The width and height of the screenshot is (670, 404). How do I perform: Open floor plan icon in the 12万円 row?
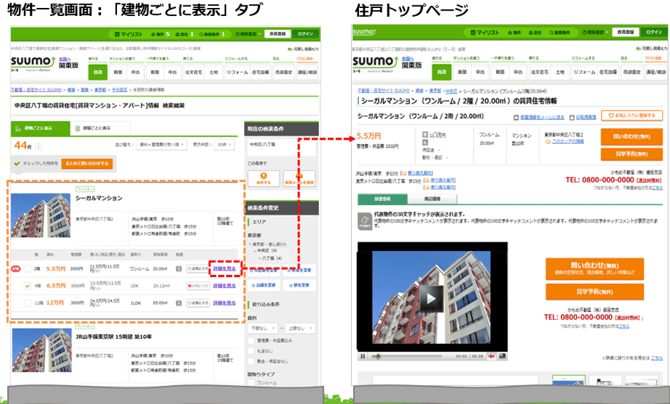pyautogui.click(x=179, y=303)
